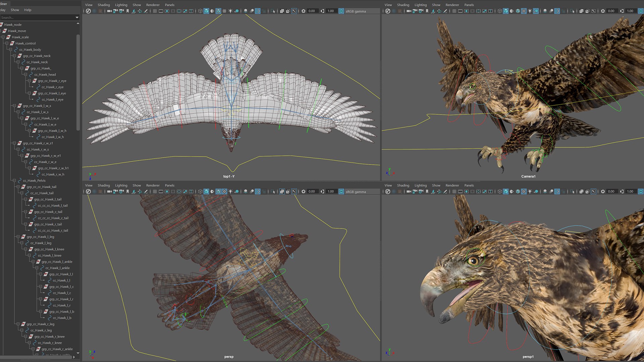Open Camera Attributes icon in top1 -Y panel
The image size is (644, 362).
[121, 11]
